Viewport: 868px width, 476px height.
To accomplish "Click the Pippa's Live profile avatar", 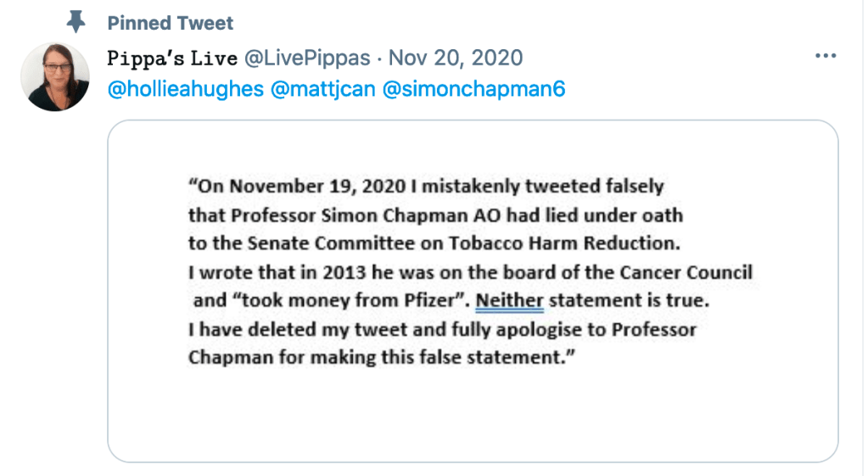I will coord(54,77).
